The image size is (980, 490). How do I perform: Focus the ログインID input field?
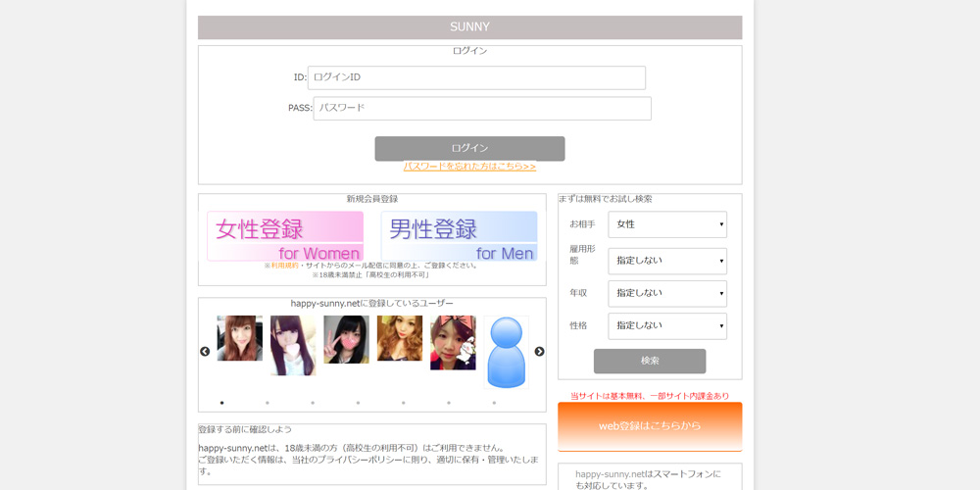pos(476,77)
